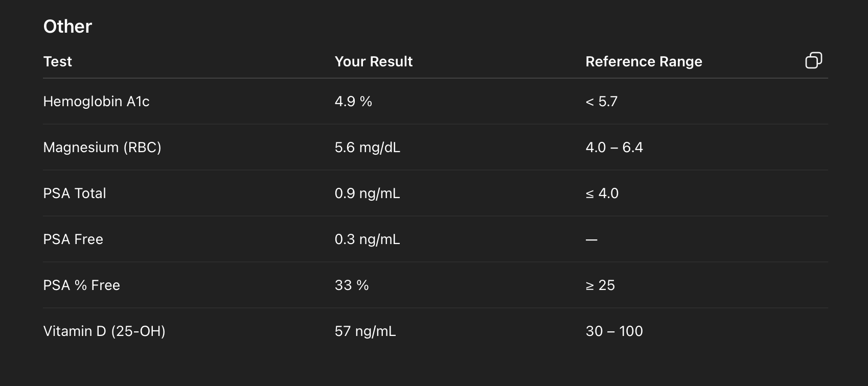The width and height of the screenshot is (868, 386).
Task: Click the PSA Free test name
Action: [73, 239]
